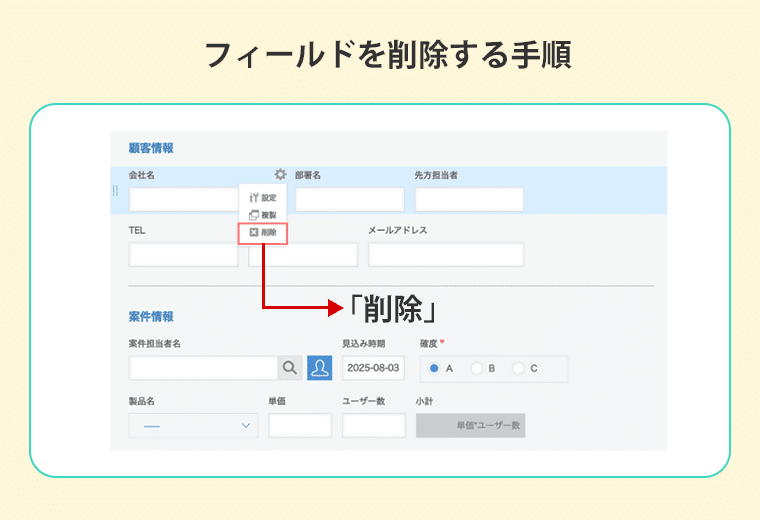Click the TEL field label
Image resolution: width=760 pixels, height=520 pixels.
point(137,230)
